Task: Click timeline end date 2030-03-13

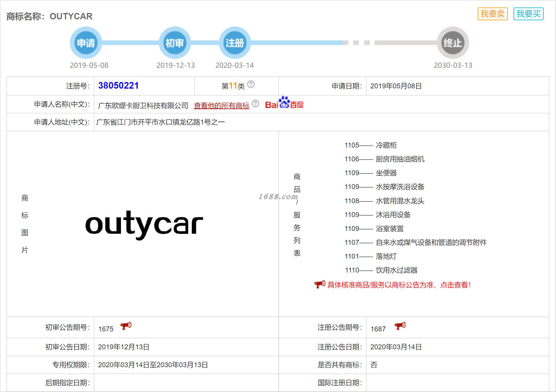Action: (x=453, y=65)
